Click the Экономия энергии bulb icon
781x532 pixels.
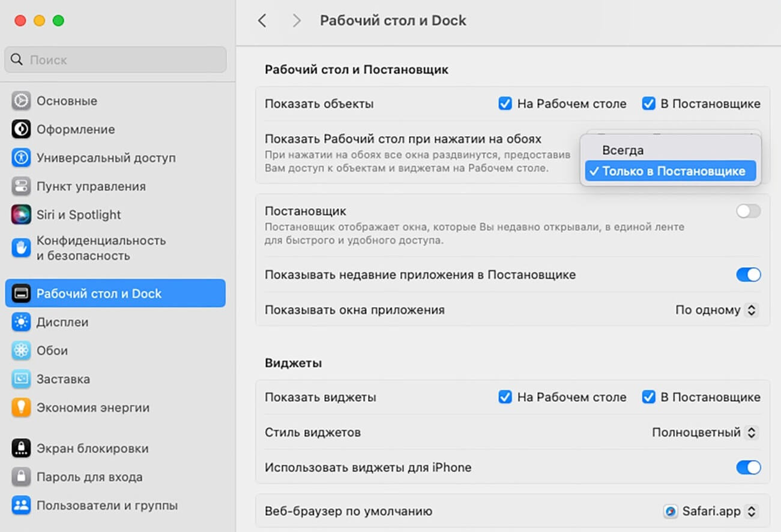pos(21,408)
